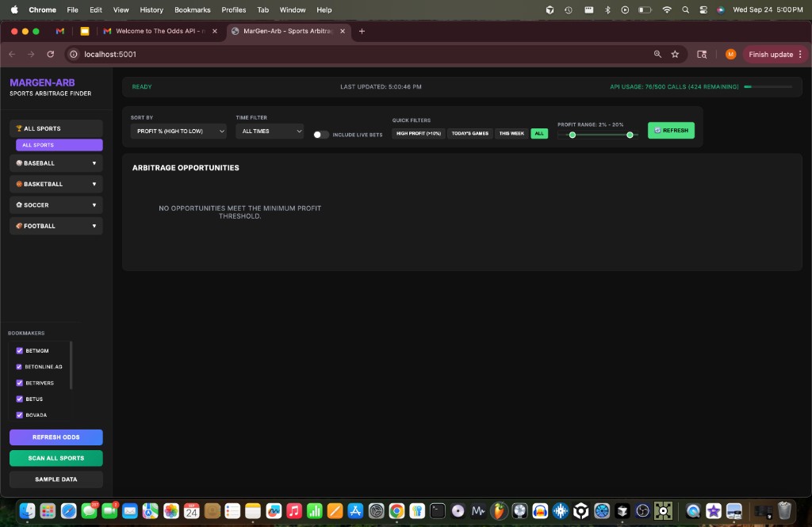Image resolution: width=812 pixels, height=527 pixels.
Task: Open Unity Hub from the dock
Action: click(581, 511)
